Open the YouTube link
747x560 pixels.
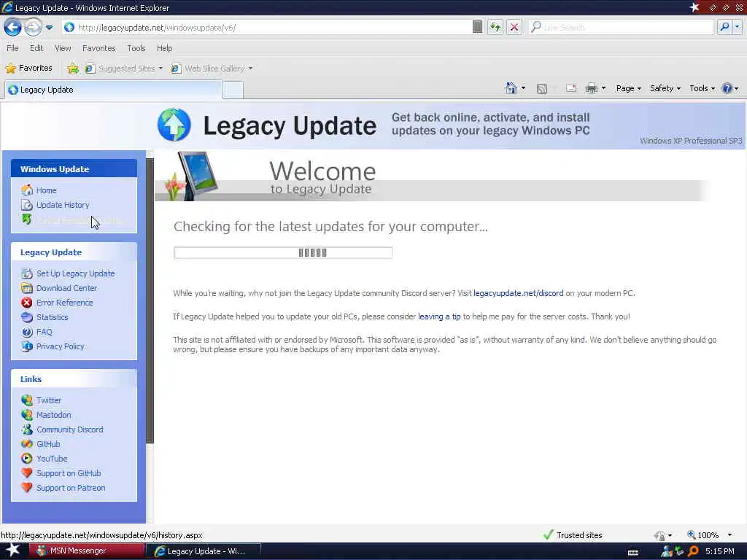[x=52, y=459]
